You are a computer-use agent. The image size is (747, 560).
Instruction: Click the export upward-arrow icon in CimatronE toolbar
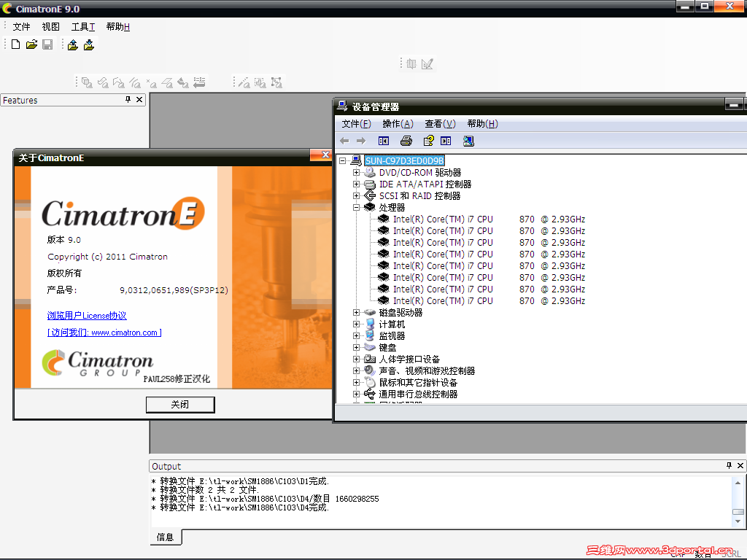point(73,44)
